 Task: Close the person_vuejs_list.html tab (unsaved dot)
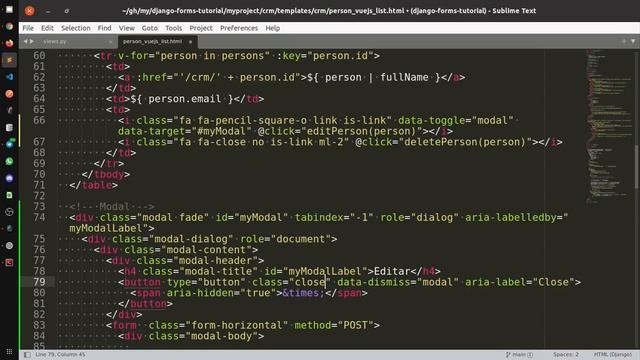(190, 42)
